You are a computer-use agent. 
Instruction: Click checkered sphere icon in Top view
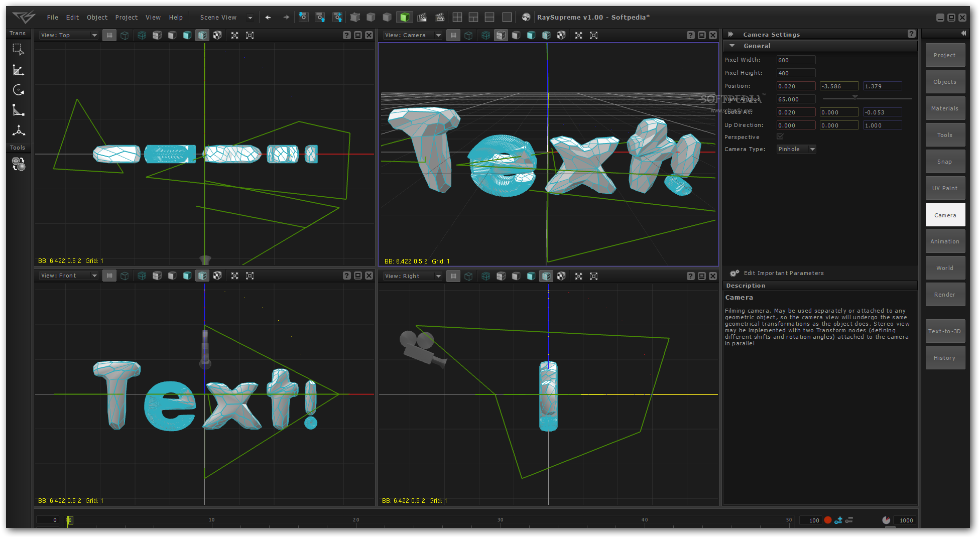(217, 36)
